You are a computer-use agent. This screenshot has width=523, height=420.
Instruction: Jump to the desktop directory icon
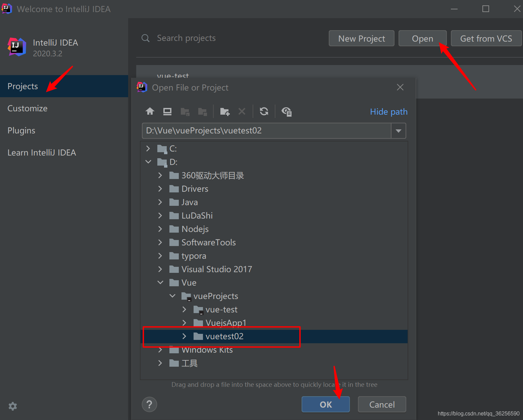click(167, 111)
